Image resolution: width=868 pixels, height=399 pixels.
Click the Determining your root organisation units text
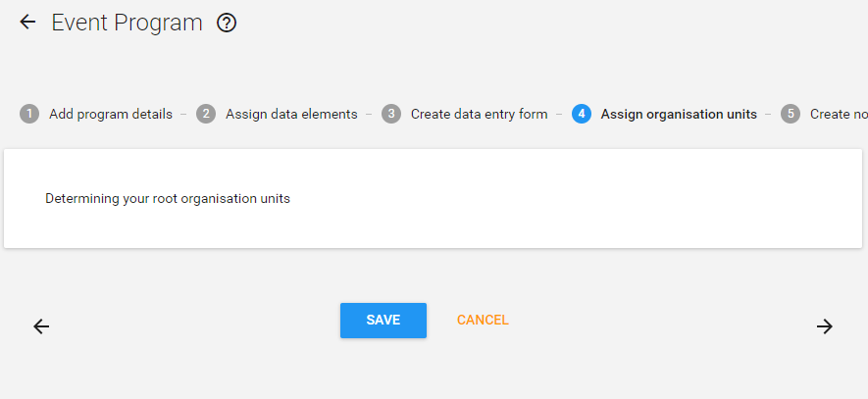coord(168,198)
